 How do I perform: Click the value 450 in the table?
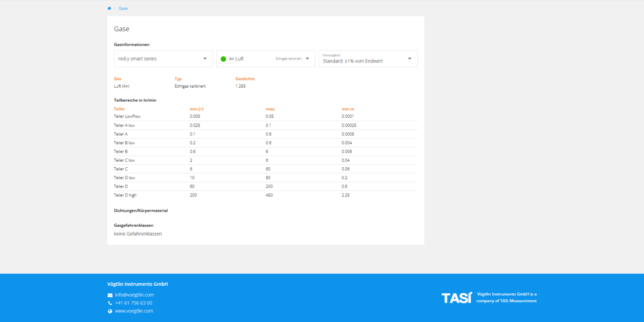click(x=269, y=195)
